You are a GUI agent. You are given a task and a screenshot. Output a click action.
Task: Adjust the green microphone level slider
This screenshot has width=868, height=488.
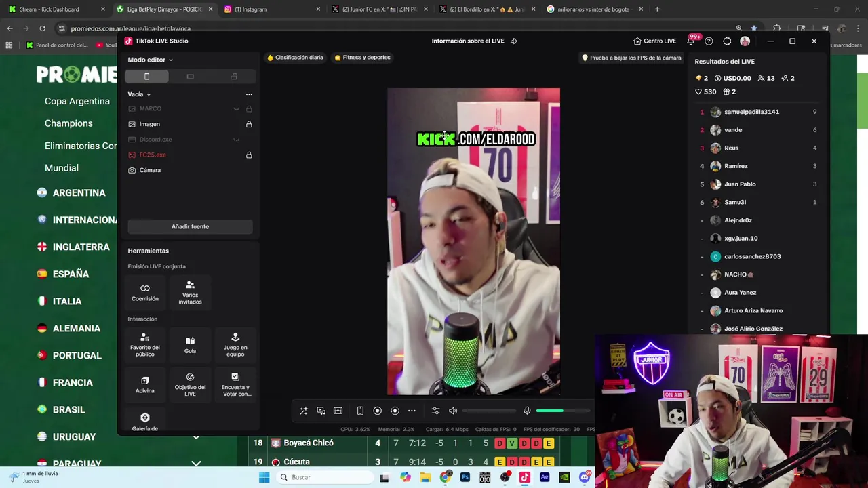point(563,411)
